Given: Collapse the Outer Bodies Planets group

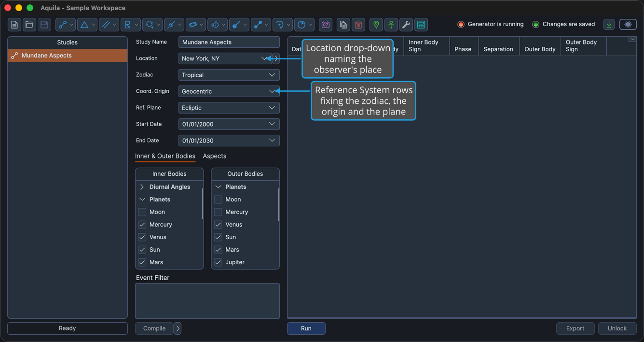Looking at the screenshot, I should [x=218, y=187].
